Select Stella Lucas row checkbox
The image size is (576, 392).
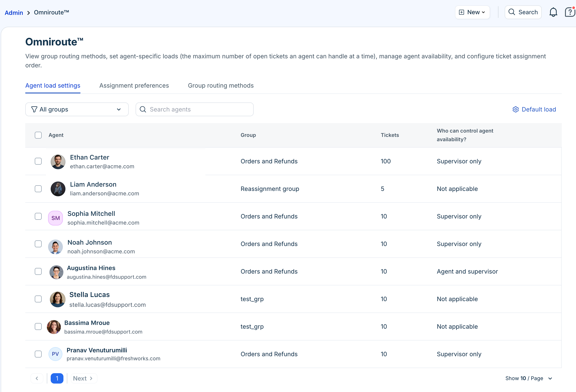tap(38, 299)
